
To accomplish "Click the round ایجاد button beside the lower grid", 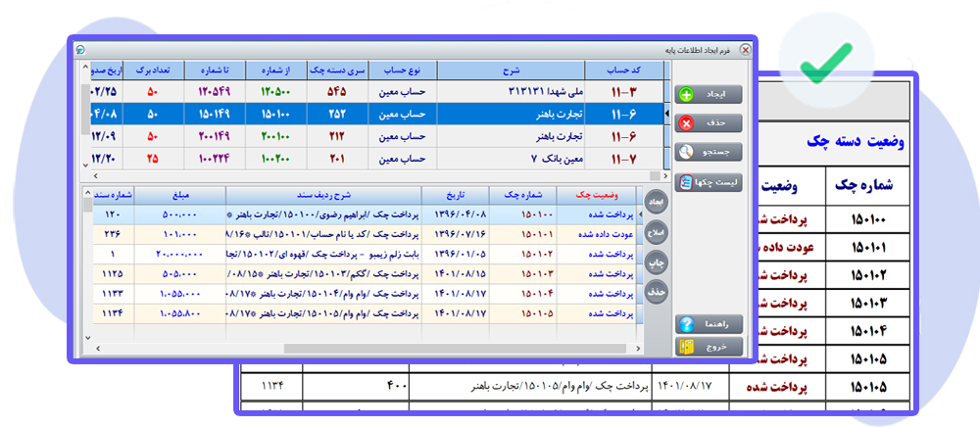I will click(657, 201).
